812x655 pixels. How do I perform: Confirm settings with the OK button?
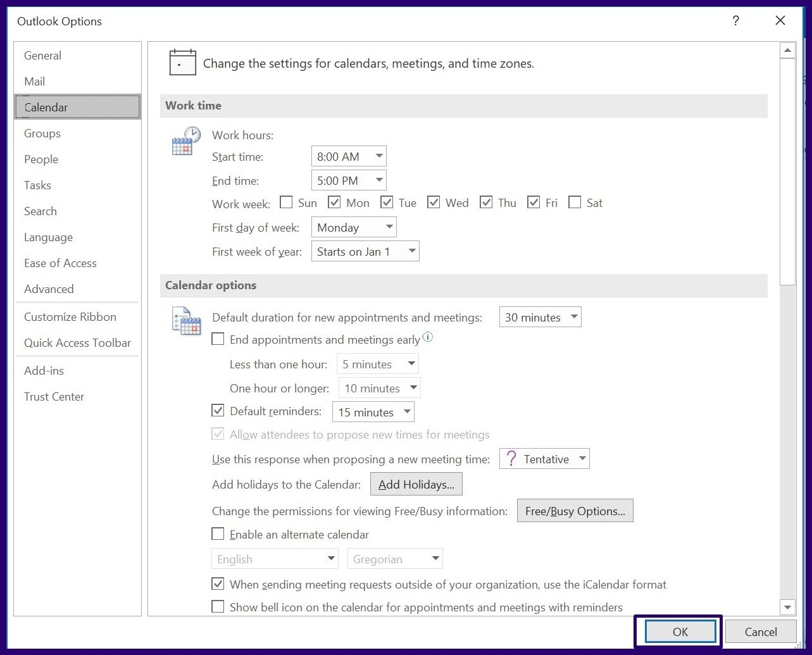pos(680,632)
